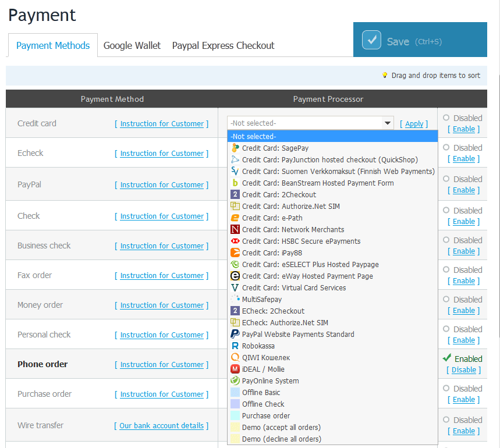Click the Save checkmark icon
Screen dimensions: 500x448
[371, 40]
